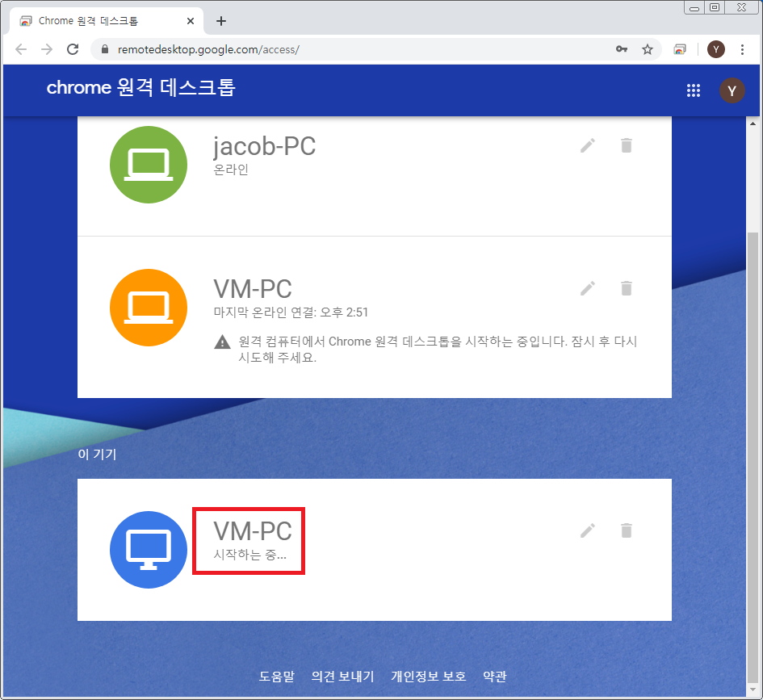Click the chrome 원격 데스크톱 header title

pyautogui.click(x=141, y=88)
